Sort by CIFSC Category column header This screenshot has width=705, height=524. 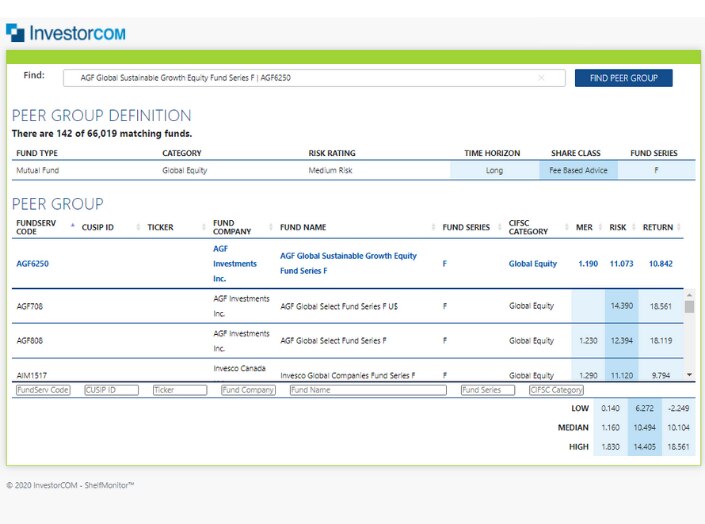tap(528, 227)
